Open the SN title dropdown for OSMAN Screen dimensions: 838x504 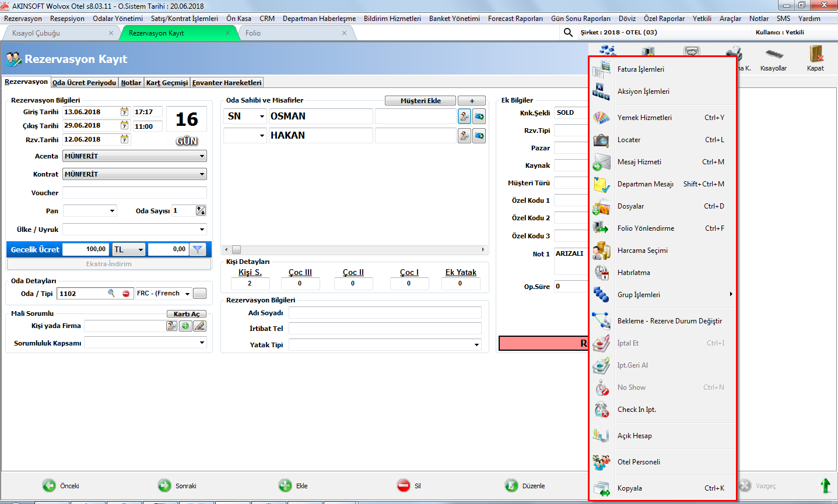(x=262, y=117)
